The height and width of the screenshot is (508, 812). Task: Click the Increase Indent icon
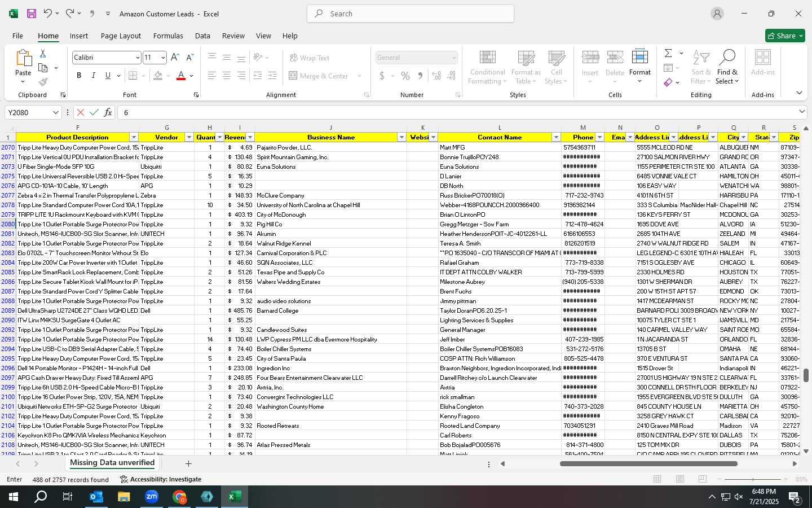272,76
